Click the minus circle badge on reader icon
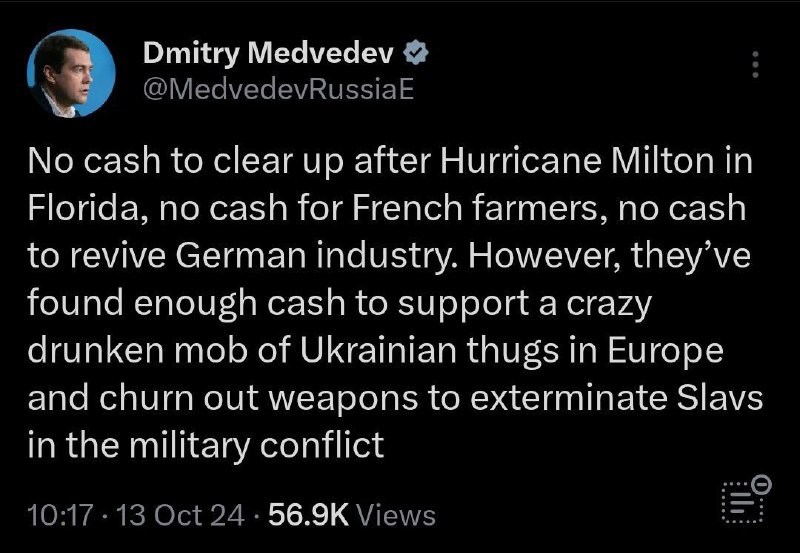800x553 pixels. pos(762,484)
